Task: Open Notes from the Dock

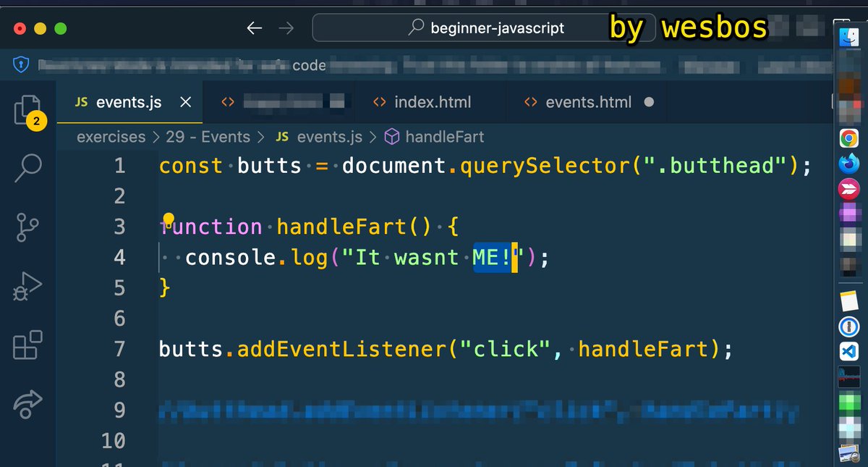Action: (848, 300)
